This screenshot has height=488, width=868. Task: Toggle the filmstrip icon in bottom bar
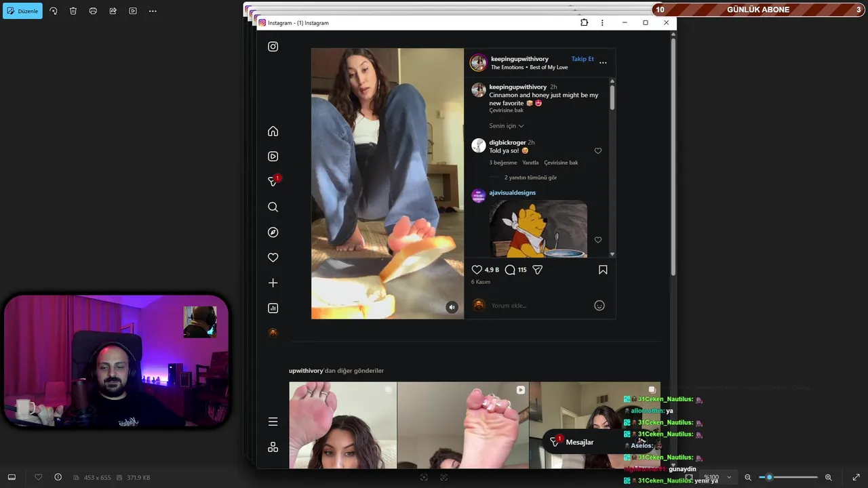coord(12,477)
